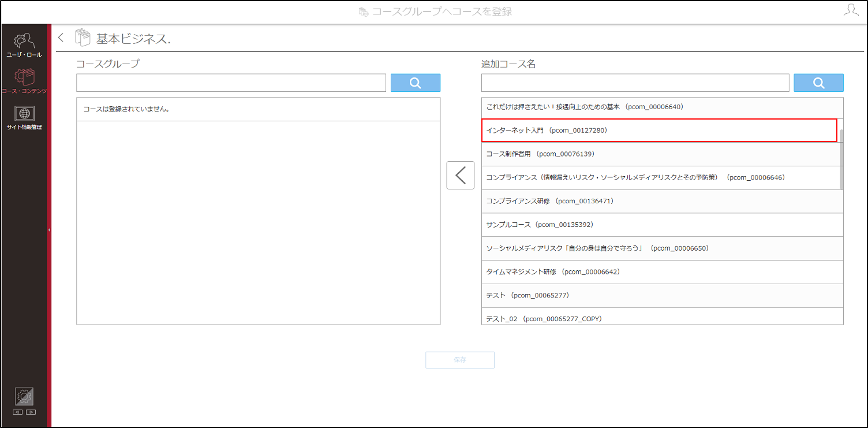Image resolution: width=868 pixels, height=428 pixels.
Task: Click the move-left arrow button between lists
Action: click(461, 175)
